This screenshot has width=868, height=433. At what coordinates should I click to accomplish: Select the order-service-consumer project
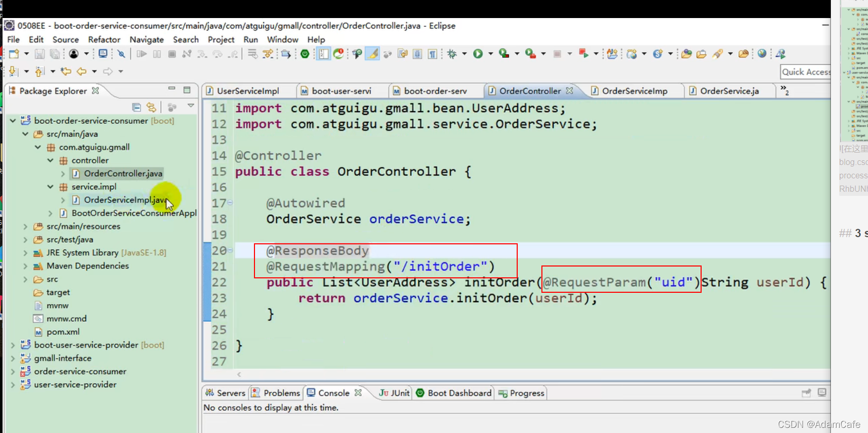(x=80, y=371)
